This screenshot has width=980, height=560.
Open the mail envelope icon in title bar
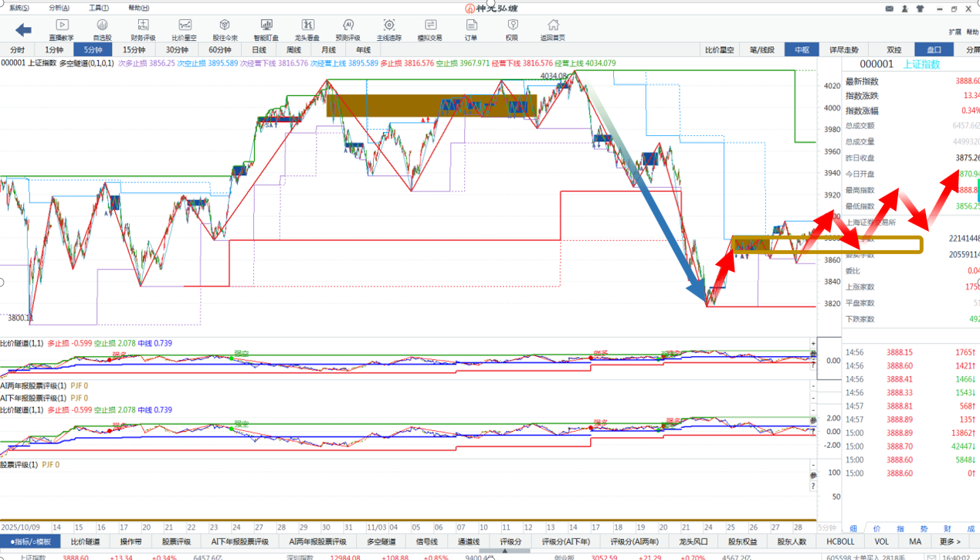tap(888, 8)
